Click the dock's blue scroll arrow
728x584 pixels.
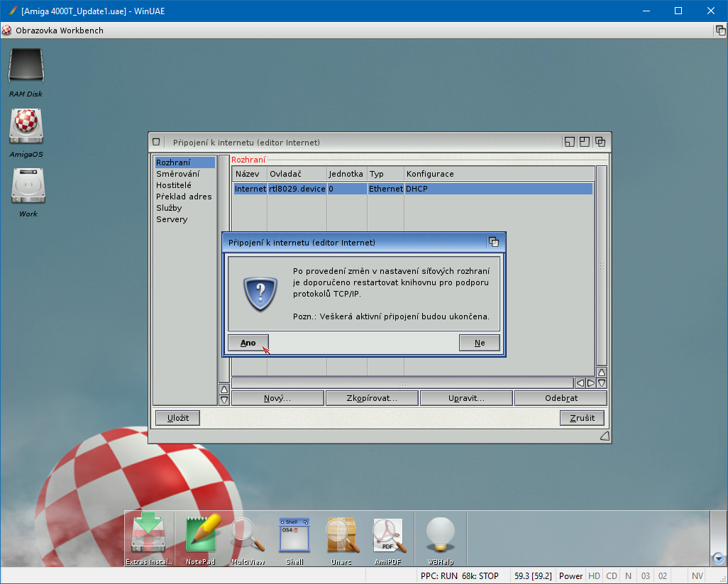718,558
